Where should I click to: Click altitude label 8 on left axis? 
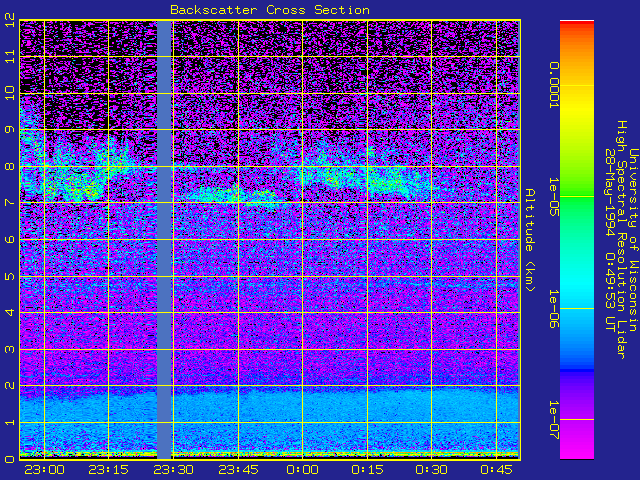(10, 166)
